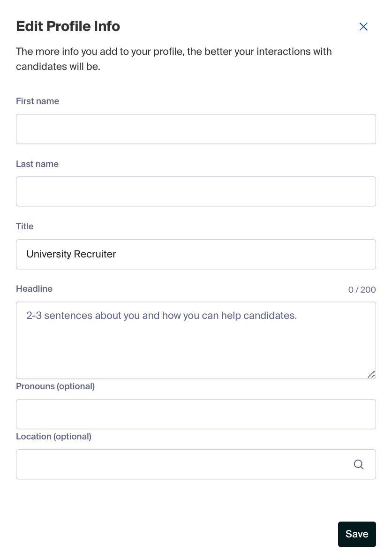
Task: Click the Pronouns (optional) label
Action: [55, 386]
